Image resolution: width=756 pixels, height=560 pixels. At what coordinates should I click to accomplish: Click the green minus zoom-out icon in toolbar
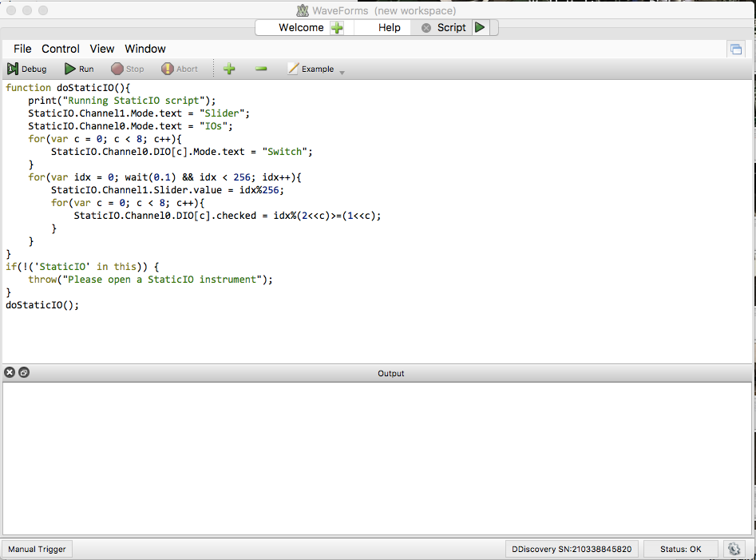point(261,69)
